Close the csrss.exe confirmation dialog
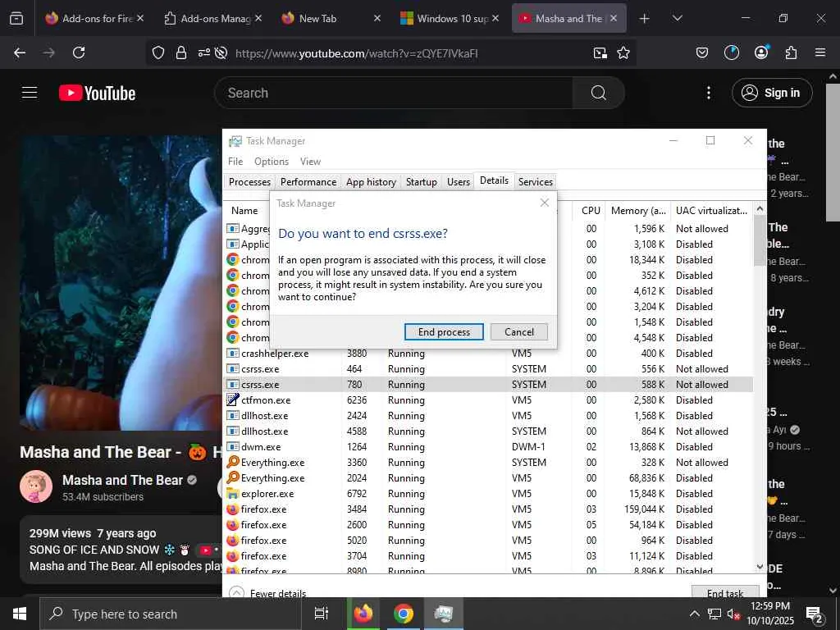Viewport: 840px width, 630px height. click(545, 203)
